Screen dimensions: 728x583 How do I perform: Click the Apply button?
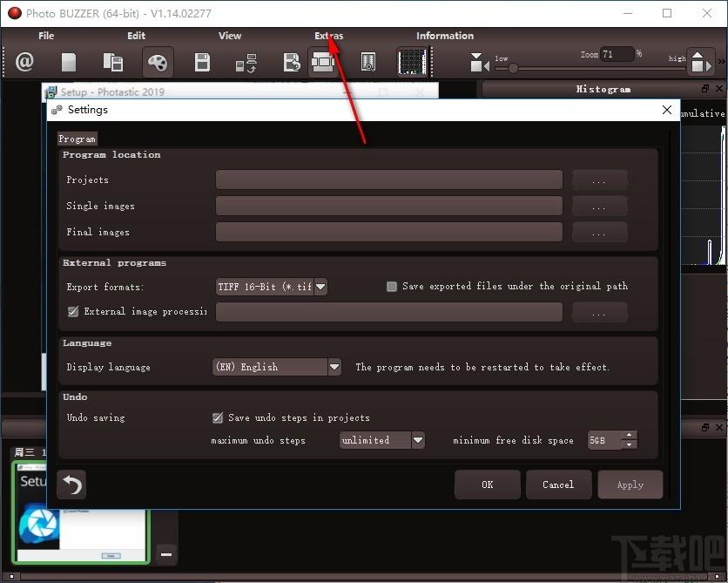click(630, 485)
